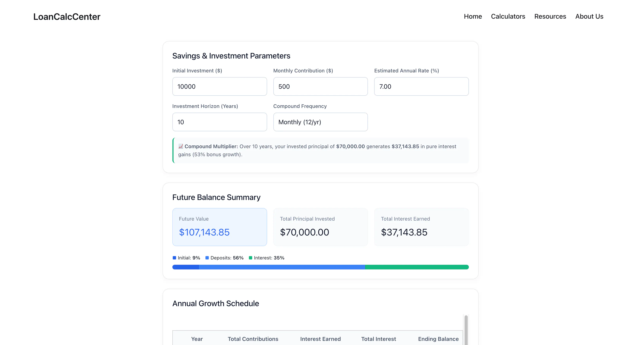Click the Deposits: 56% legend text
This screenshot has height=345, width=644.
(x=227, y=258)
